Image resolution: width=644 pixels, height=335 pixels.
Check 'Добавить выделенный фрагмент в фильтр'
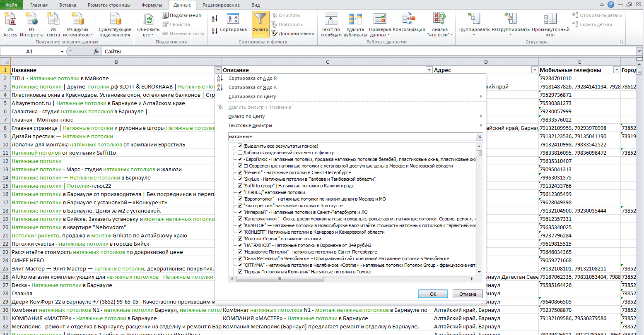click(x=240, y=153)
